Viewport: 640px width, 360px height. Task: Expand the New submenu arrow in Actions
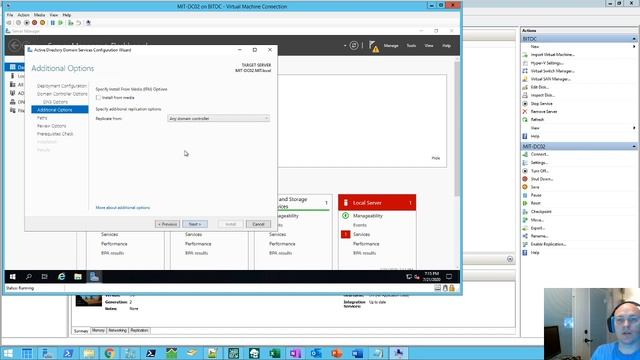634,47
